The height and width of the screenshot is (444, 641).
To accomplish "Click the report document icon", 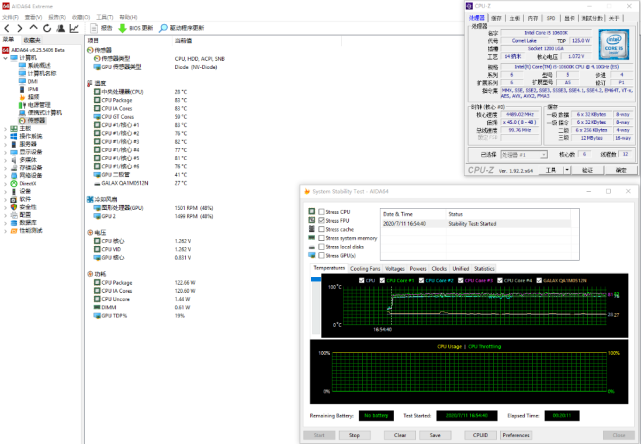I will (x=93, y=29).
